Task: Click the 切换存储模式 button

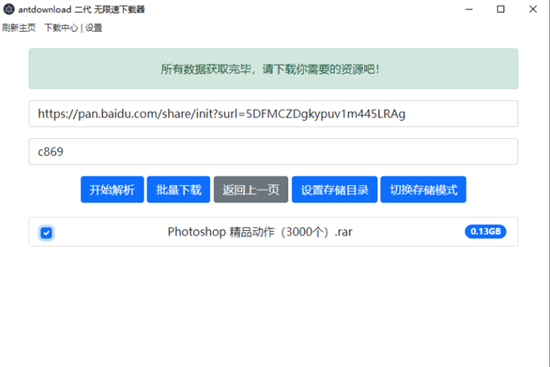Action: (x=423, y=189)
